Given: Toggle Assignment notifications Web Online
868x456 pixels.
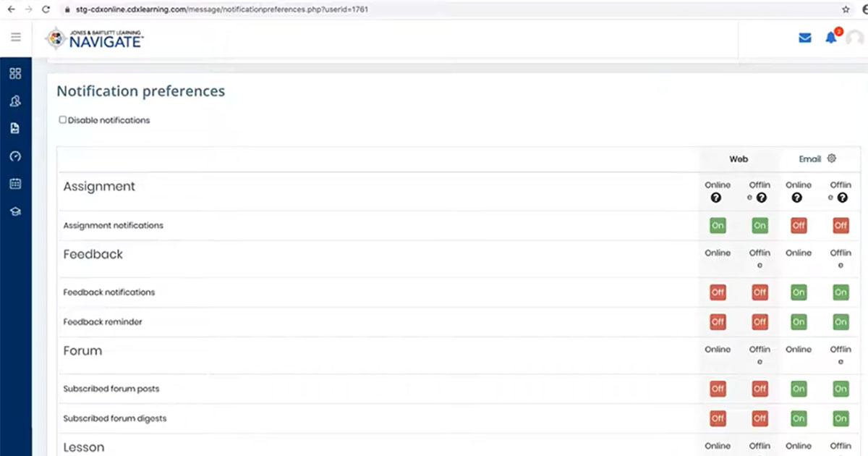Looking at the screenshot, I should click(718, 226).
